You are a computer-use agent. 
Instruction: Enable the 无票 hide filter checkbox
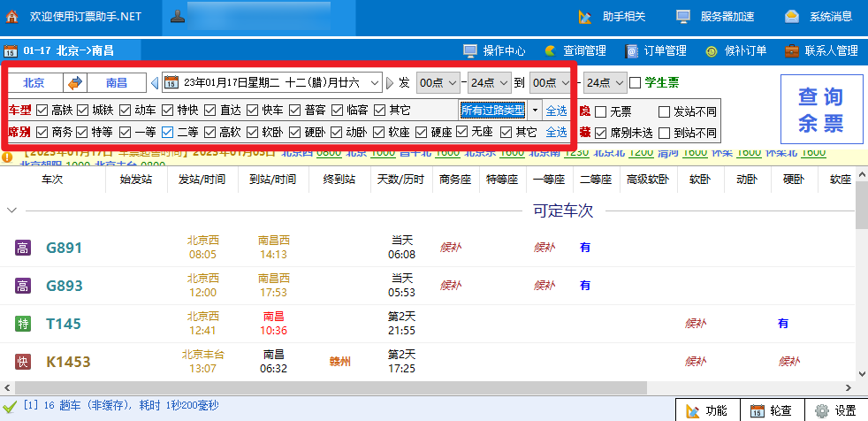click(x=601, y=111)
